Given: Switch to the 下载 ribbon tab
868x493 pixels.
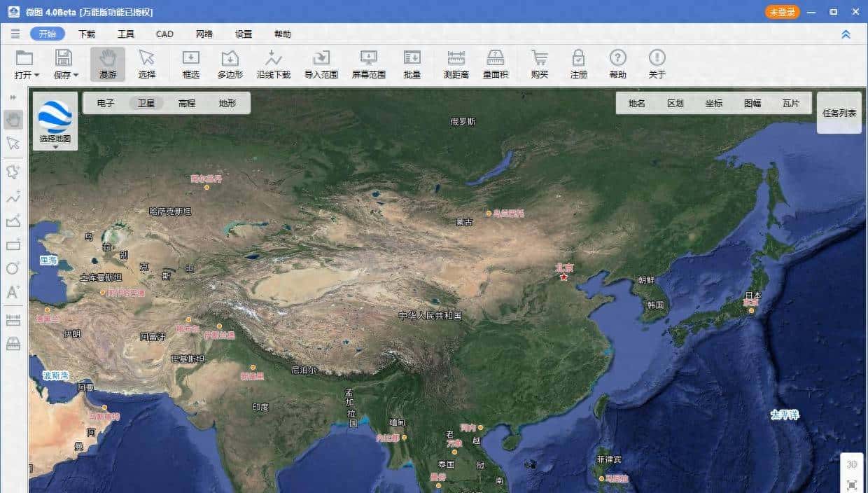Looking at the screenshot, I should (88, 34).
